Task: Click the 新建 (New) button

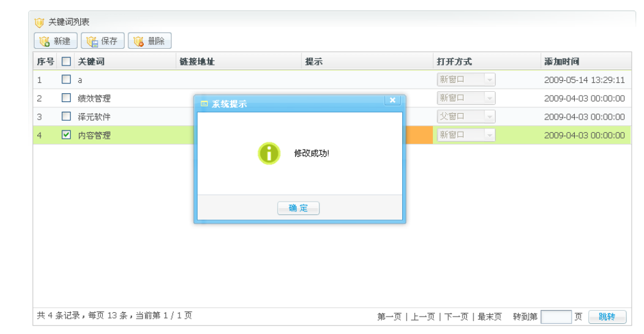Action: point(55,40)
